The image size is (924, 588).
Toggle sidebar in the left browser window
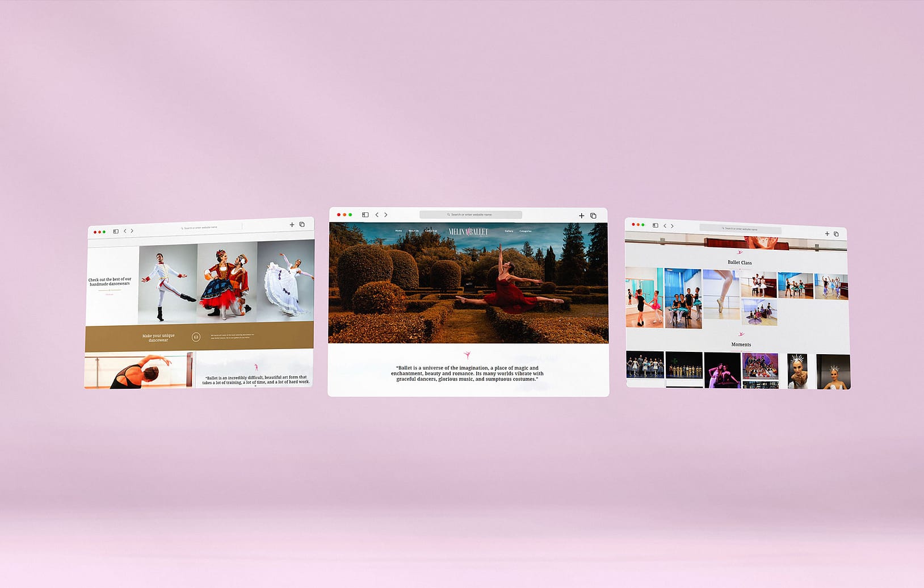(x=116, y=232)
